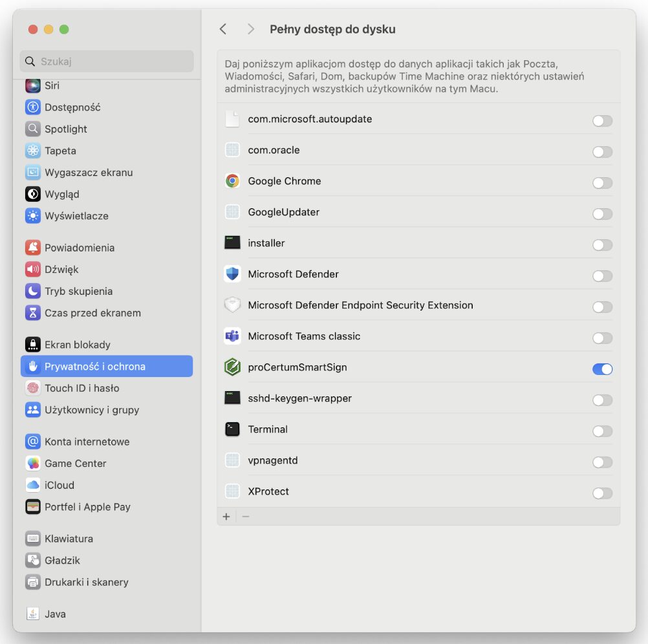Click the Dostępność accessibility icon

(x=33, y=107)
